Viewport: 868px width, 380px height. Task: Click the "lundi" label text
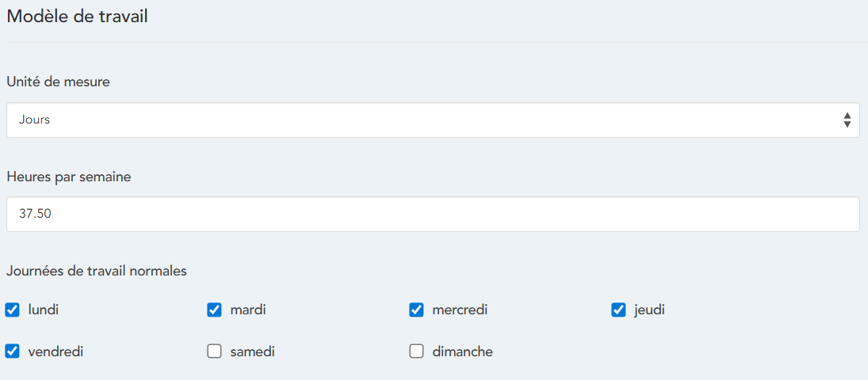(44, 310)
